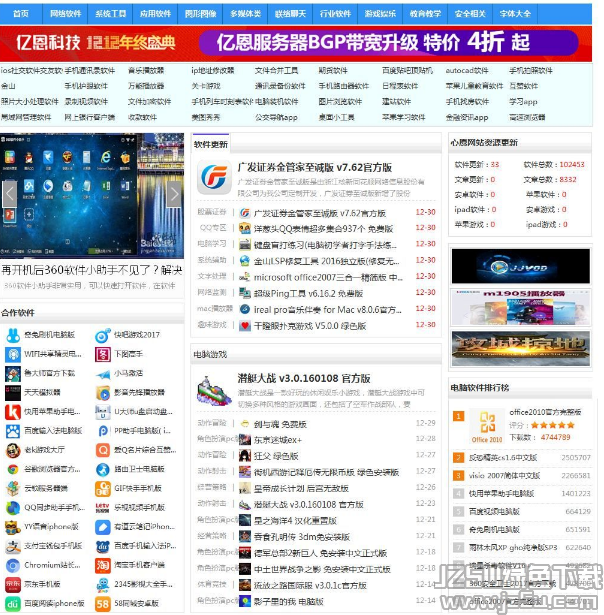
Task: Show the next slide with the right carousel arrow
Action: 175,194
